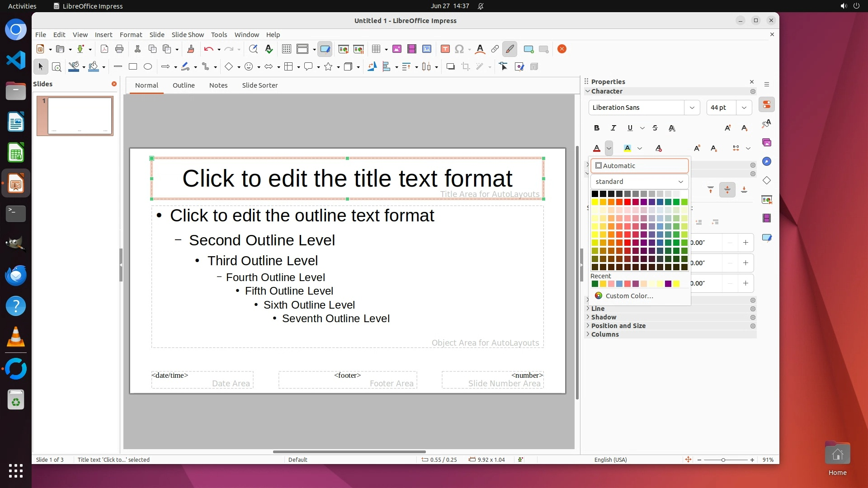Open the font size dropdown
The image size is (868, 488).
click(744, 108)
